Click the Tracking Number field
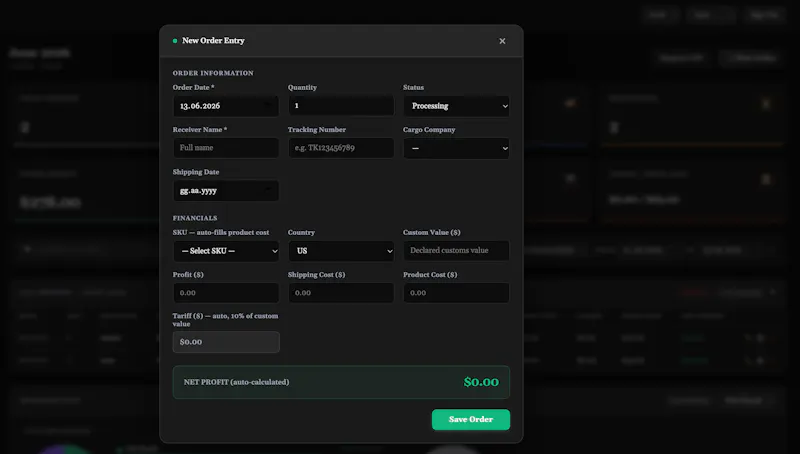This screenshot has height=454, width=800. [341, 148]
